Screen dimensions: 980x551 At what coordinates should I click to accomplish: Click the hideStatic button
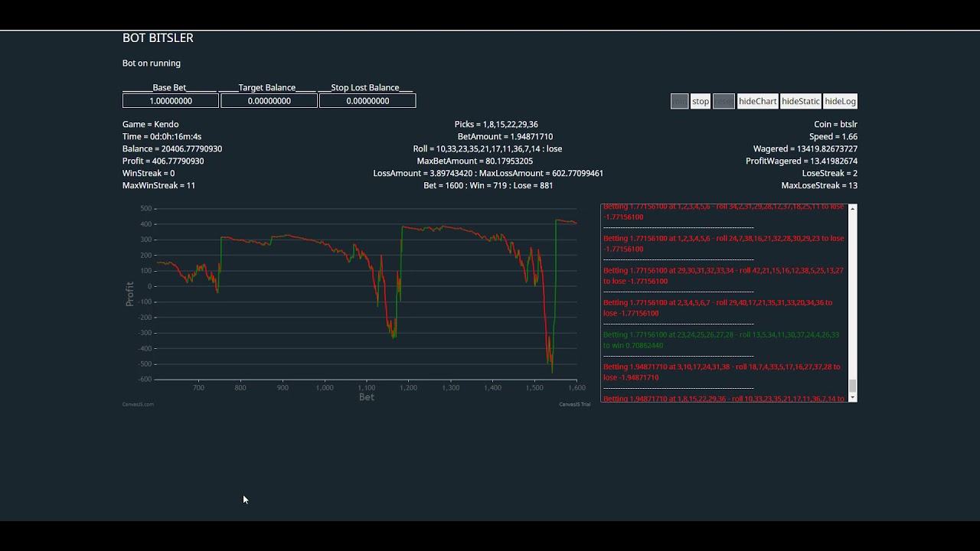pos(801,101)
